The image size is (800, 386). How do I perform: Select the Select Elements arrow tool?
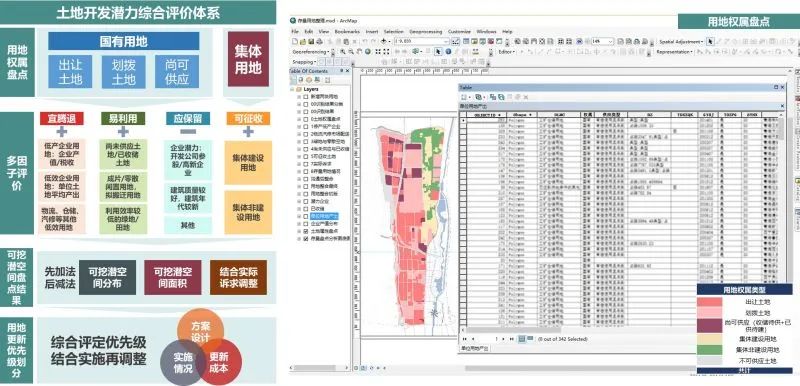(x=438, y=52)
